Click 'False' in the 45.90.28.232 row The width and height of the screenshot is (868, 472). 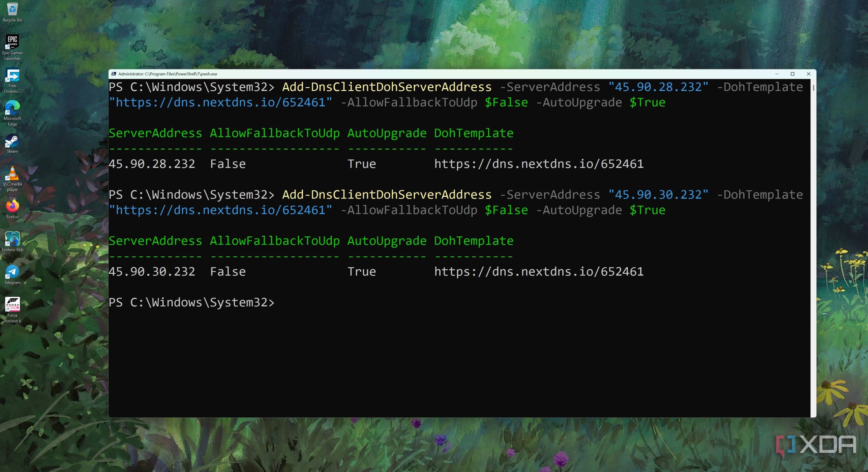(228, 164)
